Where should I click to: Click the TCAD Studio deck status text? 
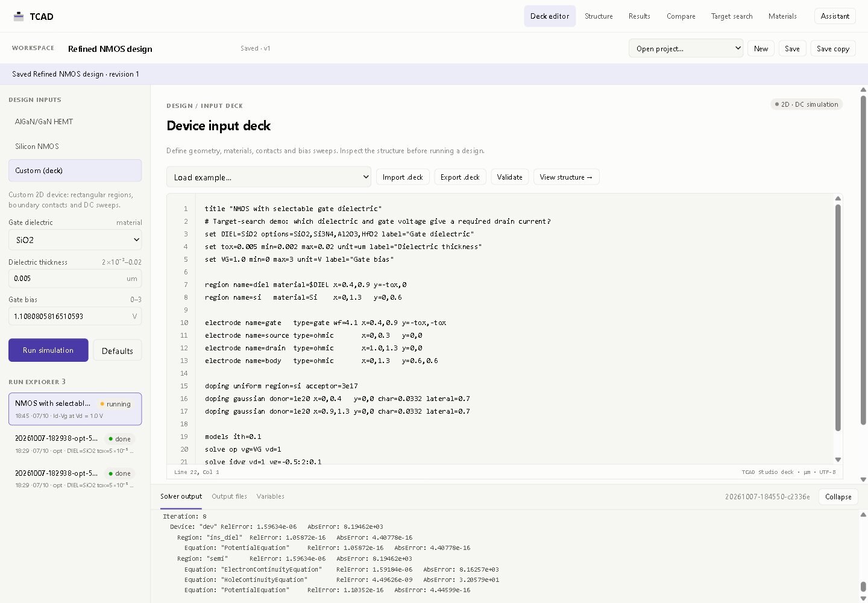[x=788, y=472]
